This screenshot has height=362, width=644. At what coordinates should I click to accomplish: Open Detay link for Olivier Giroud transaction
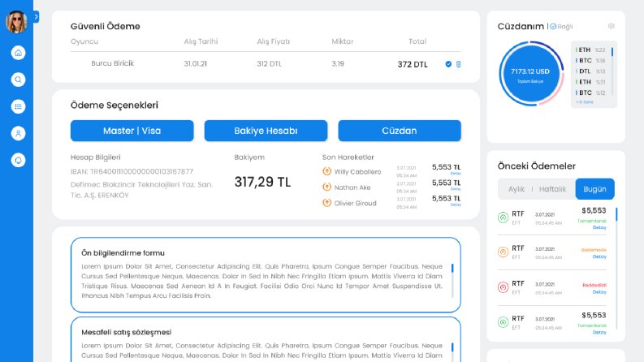click(456, 205)
